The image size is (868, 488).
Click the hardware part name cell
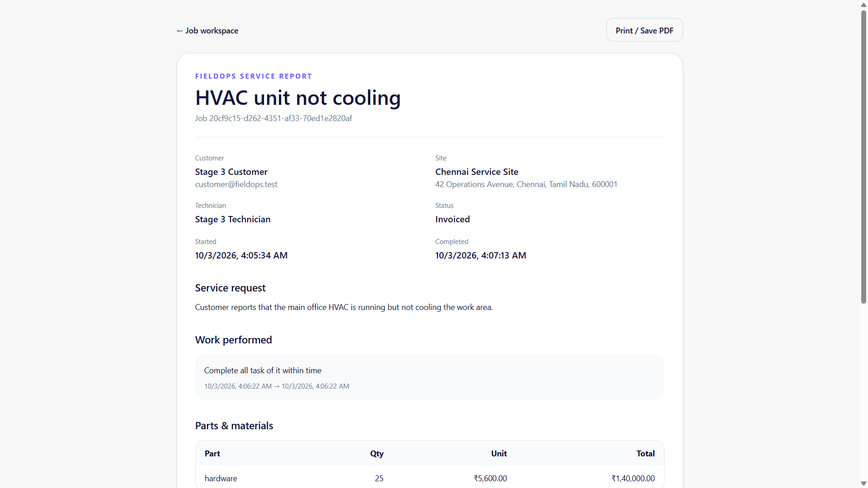click(x=221, y=479)
